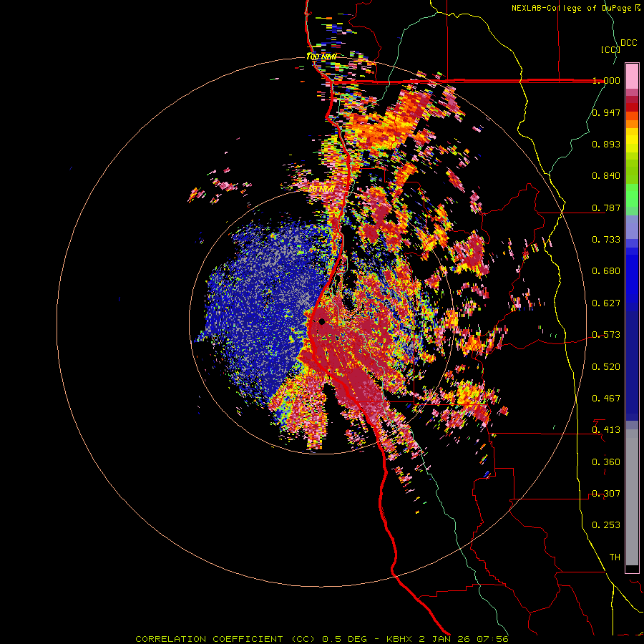
Task: Click the 0.680 scale value
Action: coord(606,271)
